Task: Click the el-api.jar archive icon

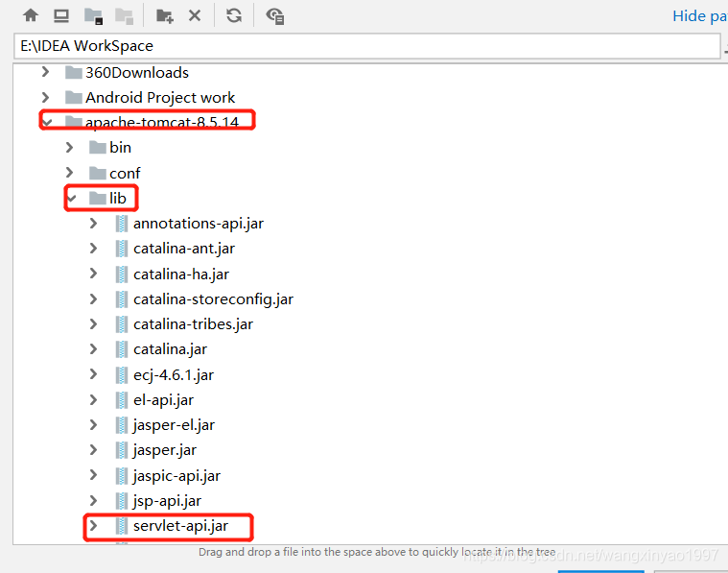Action: 121,399
